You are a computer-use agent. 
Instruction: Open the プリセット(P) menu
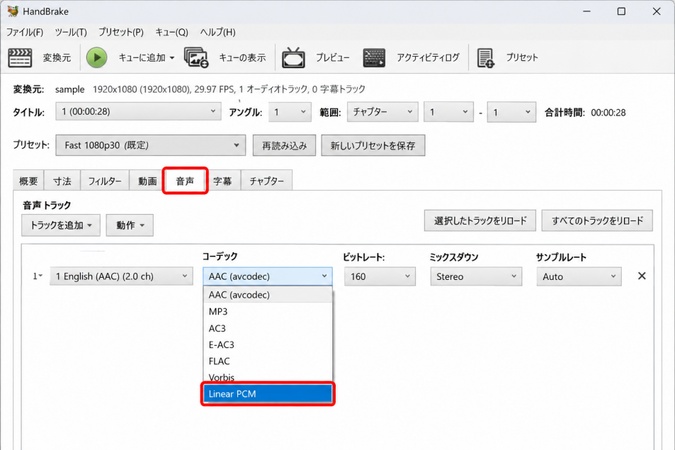pyautogui.click(x=121, y=32)
